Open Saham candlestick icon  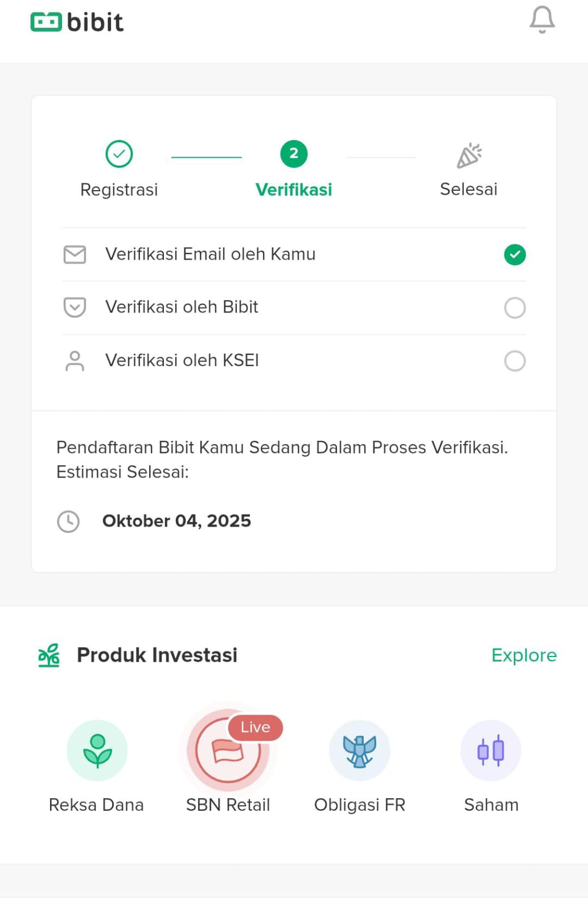point(491,750)
